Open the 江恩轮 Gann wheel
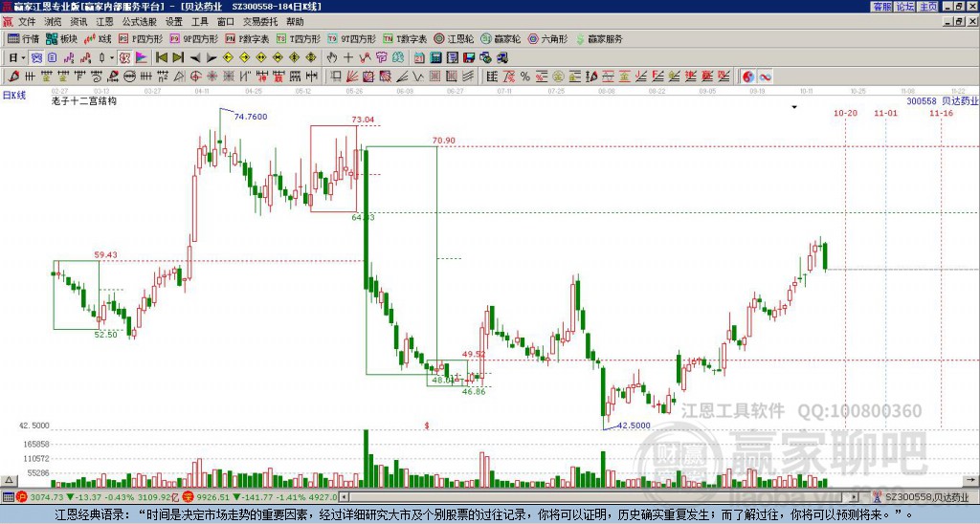Screen dimensions: 980x524 click(454, 38)
